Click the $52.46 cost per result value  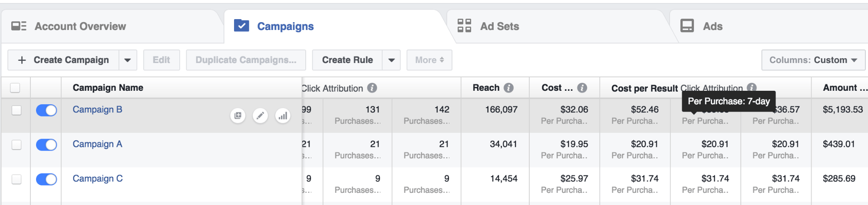[644, 109]
